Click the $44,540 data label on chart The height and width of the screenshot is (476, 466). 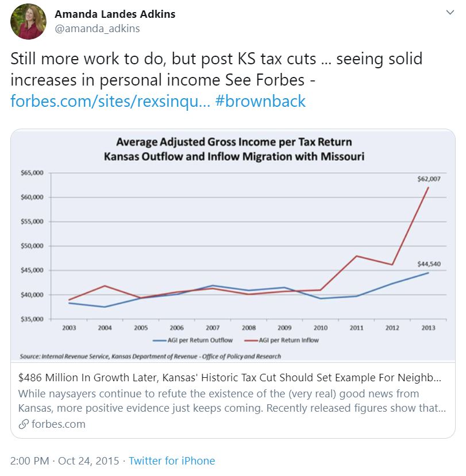click(x=429, y=264)
